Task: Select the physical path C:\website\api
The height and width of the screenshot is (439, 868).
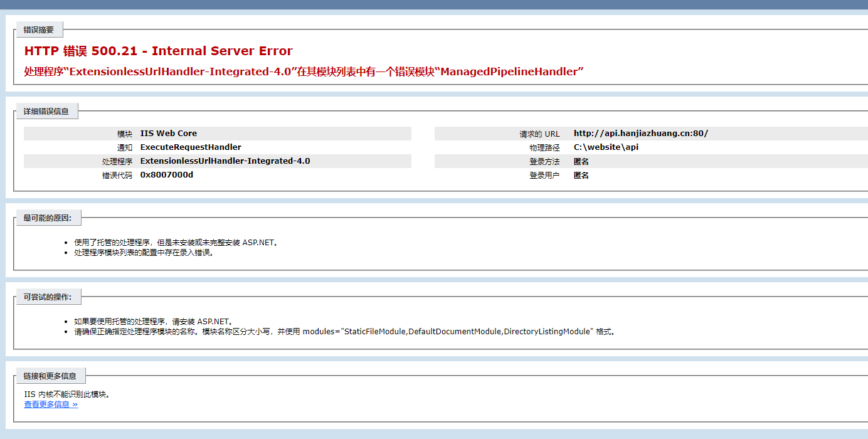Action: 606,147
